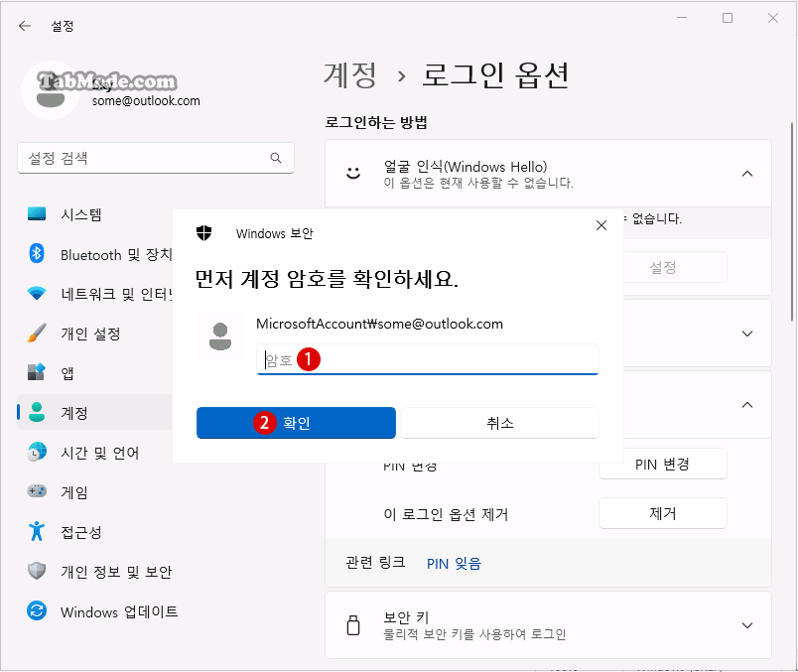Image resolution: width=798 pixels, height=672 pixels.
Task: Click the Windows Security shield icon in dialog
Action: pos(204,233)
